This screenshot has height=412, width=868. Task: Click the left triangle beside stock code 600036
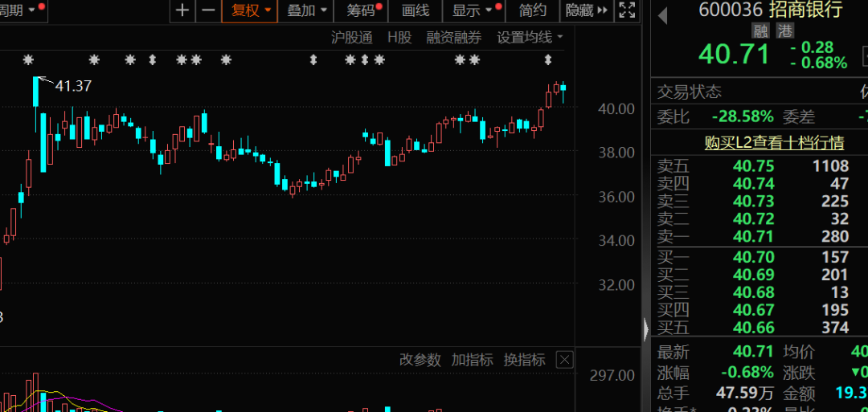click(663, 14)
